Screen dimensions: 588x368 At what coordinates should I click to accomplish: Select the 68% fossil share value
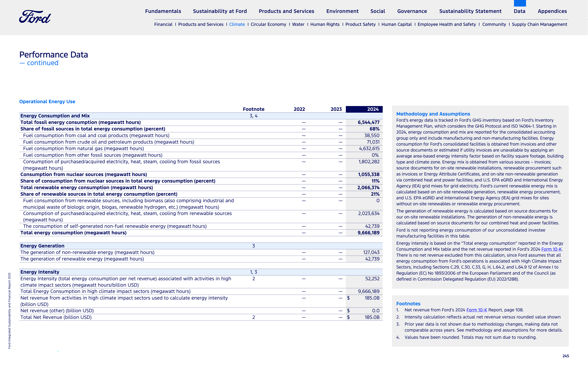coord(374,129)
